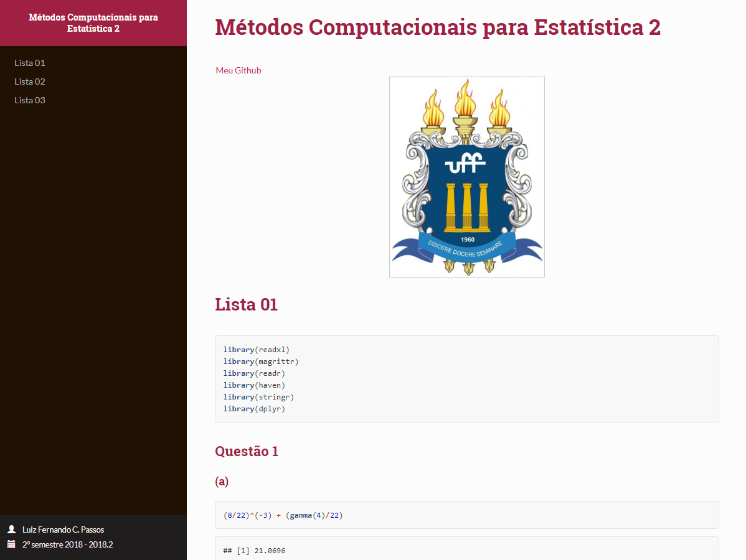The width and height of the screenshot is (746, 560).
Task: Open Lista 03 in the sidebar
Action: click(x=29, y=100)
